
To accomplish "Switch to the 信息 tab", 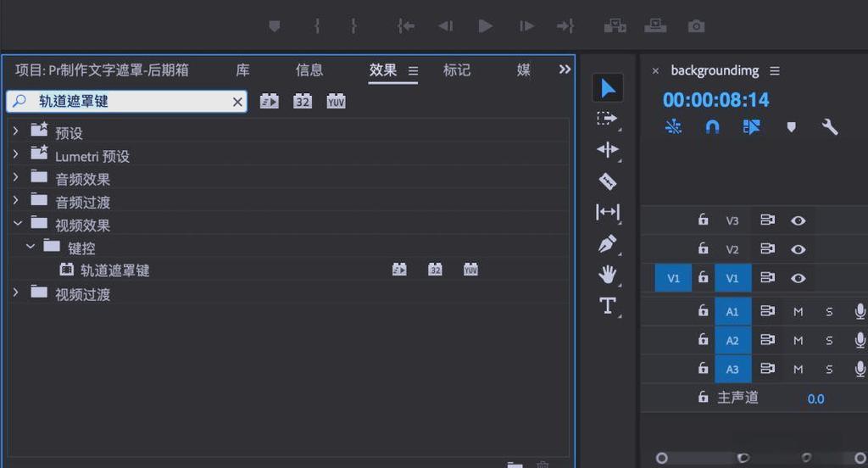I will pos(309,70).
